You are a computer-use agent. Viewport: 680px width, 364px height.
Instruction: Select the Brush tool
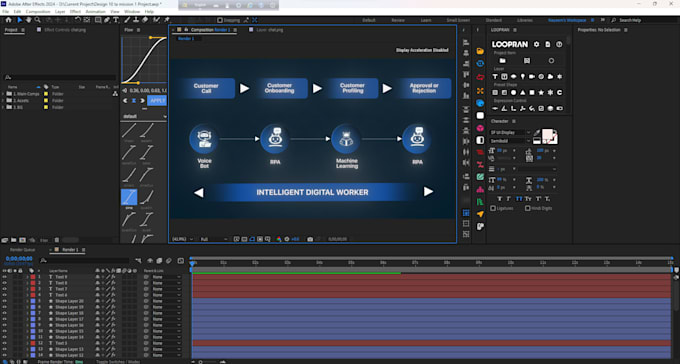coord(127,20)
